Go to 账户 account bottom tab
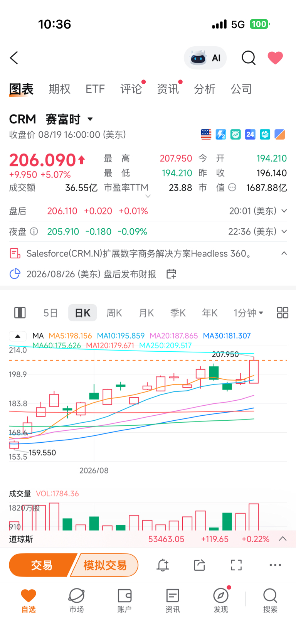296x644 pixels. 124,601
